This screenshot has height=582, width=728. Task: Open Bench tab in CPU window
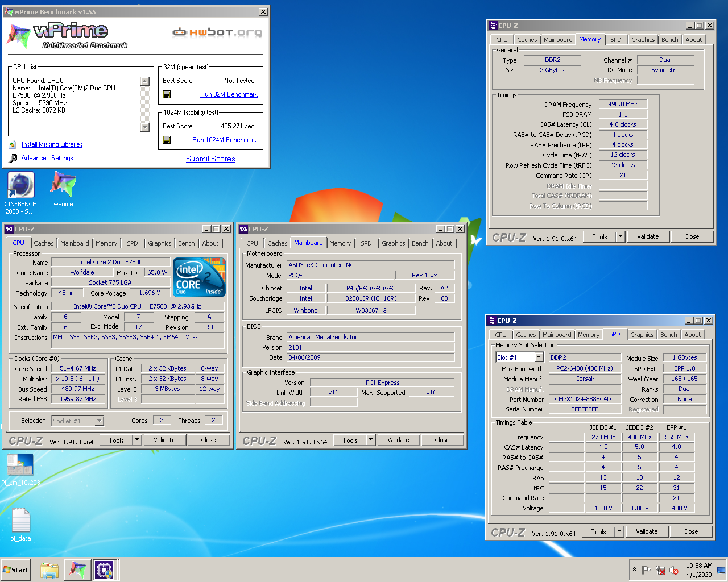point(187,243)
